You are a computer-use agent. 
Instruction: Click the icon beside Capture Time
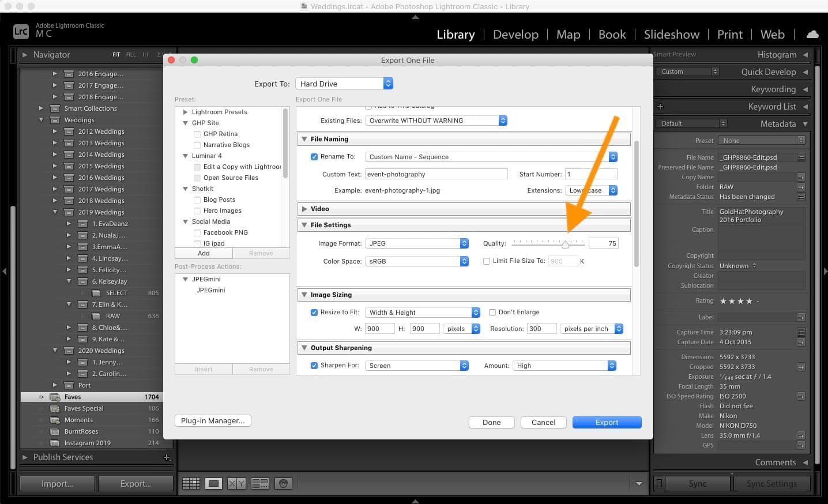click(801, 332)
